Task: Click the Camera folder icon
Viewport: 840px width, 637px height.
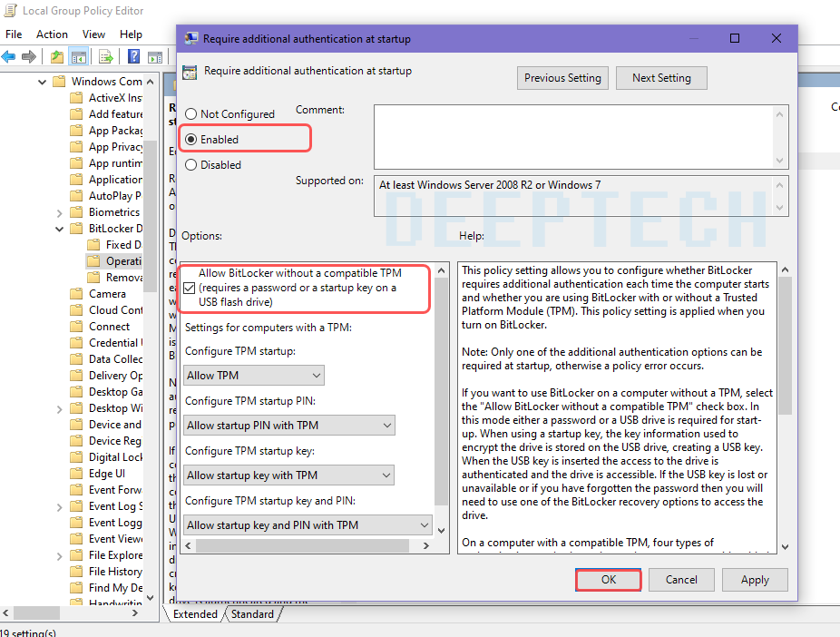Action: click(77, 294)
